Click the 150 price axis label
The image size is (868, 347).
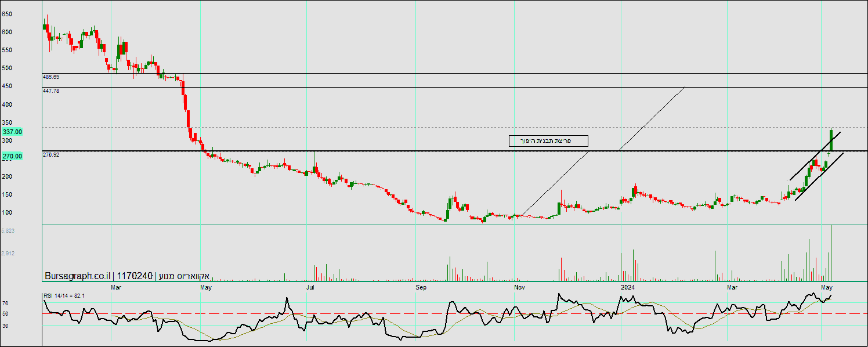coord(7,194)
